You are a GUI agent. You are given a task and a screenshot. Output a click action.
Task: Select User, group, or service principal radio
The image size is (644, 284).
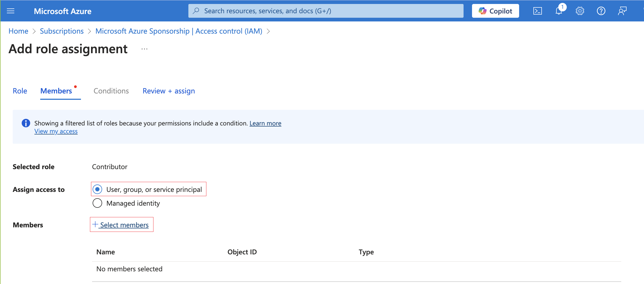coord(97,189)
